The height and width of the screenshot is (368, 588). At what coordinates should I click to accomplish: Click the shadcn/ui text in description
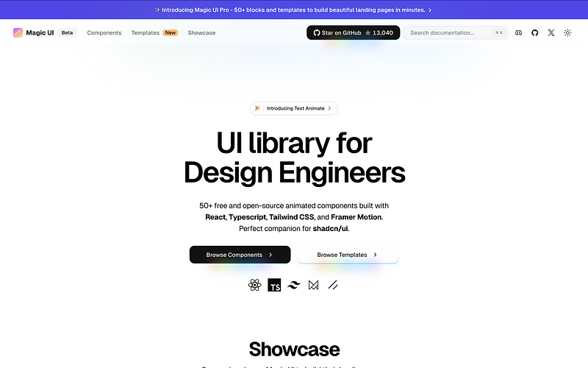coord(330,228)
